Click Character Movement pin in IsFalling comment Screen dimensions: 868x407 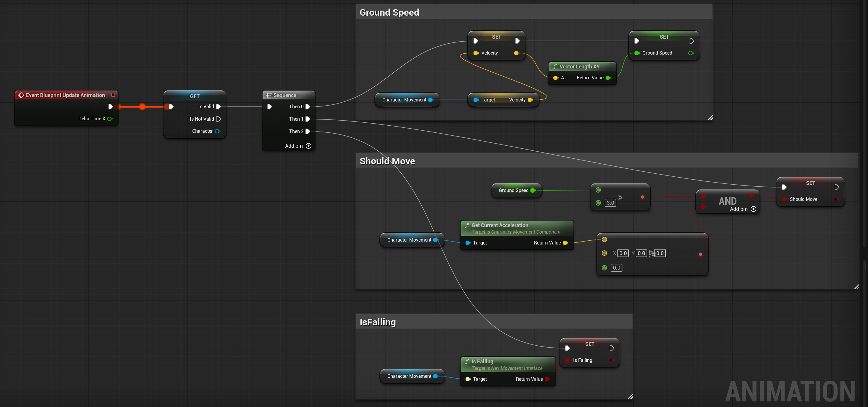pyautogui.click(x=436, y=376)
